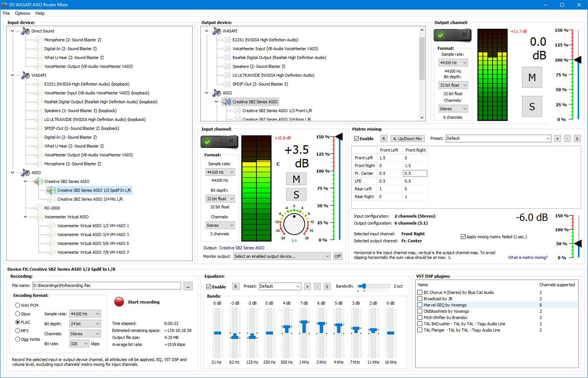Disable the matrix mixing Enable checkbox
Viewport: 588px width, 378px height.
[x=357, y=138]
